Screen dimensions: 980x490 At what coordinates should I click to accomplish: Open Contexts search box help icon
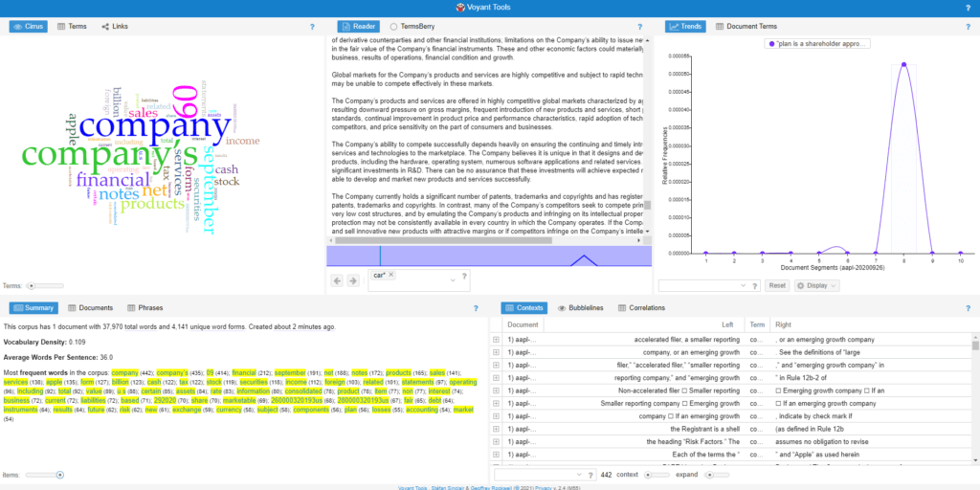(591, 475)
